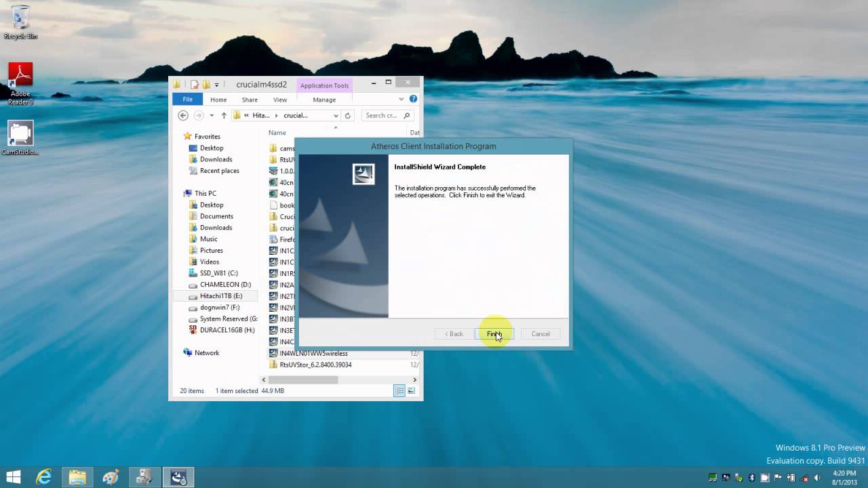
Task: Refresh the current folder view
Action: pyautogui.click(x=348, y=115)
